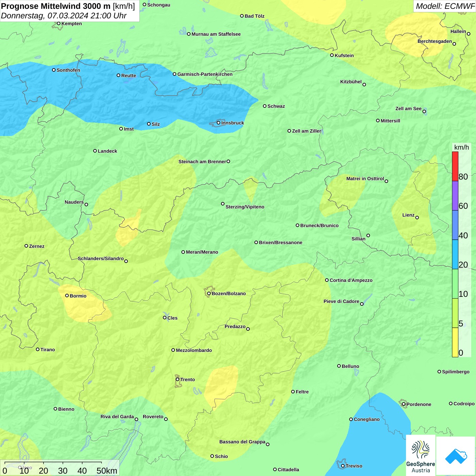This screenshot has width=476, height=476.
Task: Click the Innsbruck city marker
Action: 219,123
